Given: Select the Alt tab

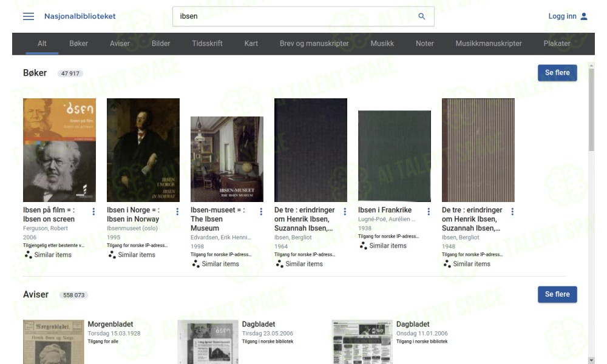Looking at the screenshot, I should click(x=42, y=43).
